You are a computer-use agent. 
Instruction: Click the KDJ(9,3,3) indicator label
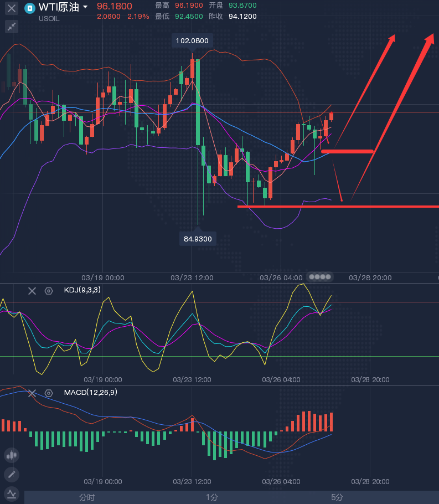click(82, 290)
